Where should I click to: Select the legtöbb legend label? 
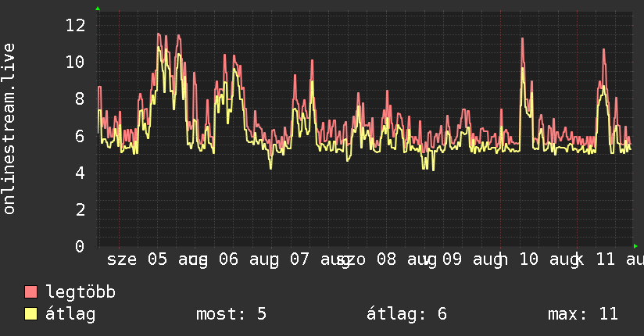pyautogui.click(x=80, y=292)
